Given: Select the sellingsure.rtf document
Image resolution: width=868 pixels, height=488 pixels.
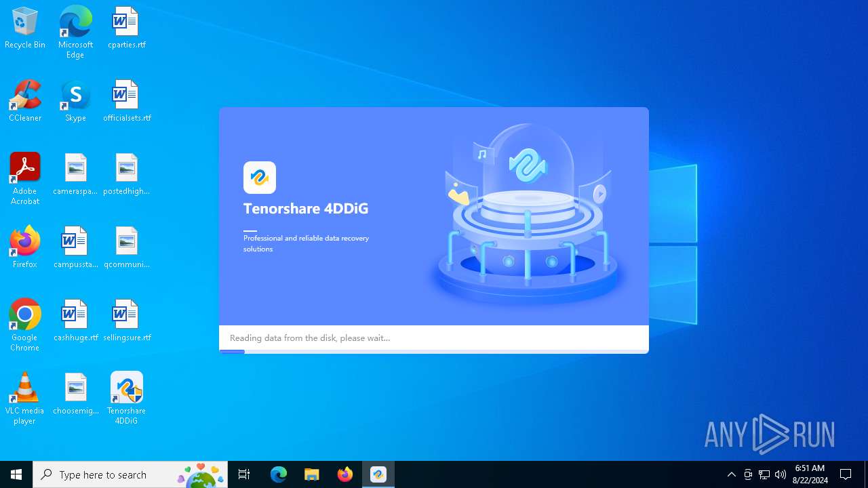Looking at the screenshot, I should 127,321.
